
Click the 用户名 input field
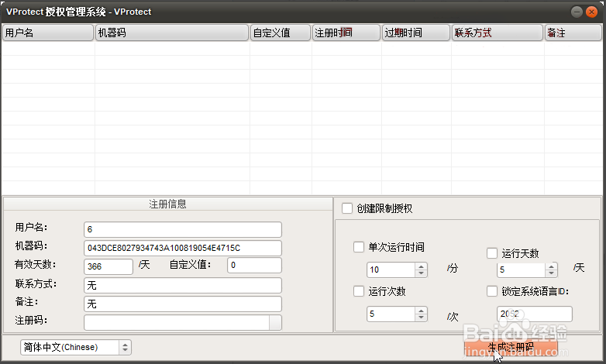182,229
